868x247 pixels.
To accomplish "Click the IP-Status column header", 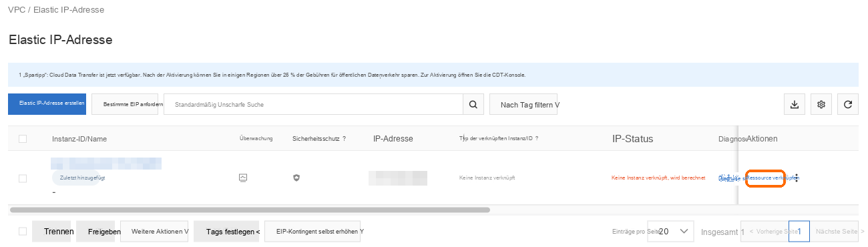I will point(632,139).
